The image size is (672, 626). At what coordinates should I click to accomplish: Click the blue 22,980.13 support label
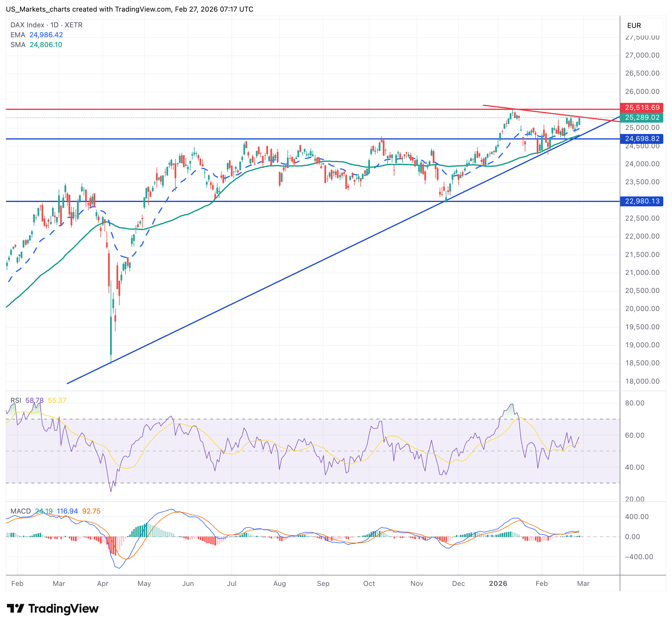click(642, 201)
